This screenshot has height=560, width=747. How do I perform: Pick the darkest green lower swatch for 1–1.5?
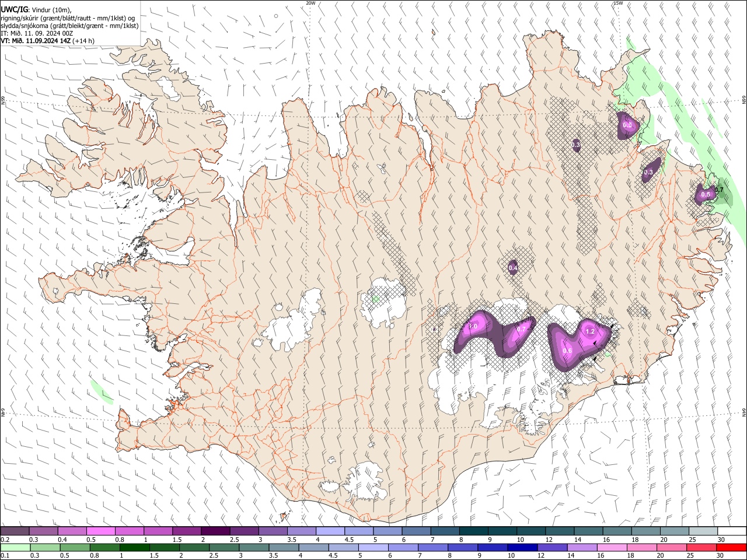134,548
